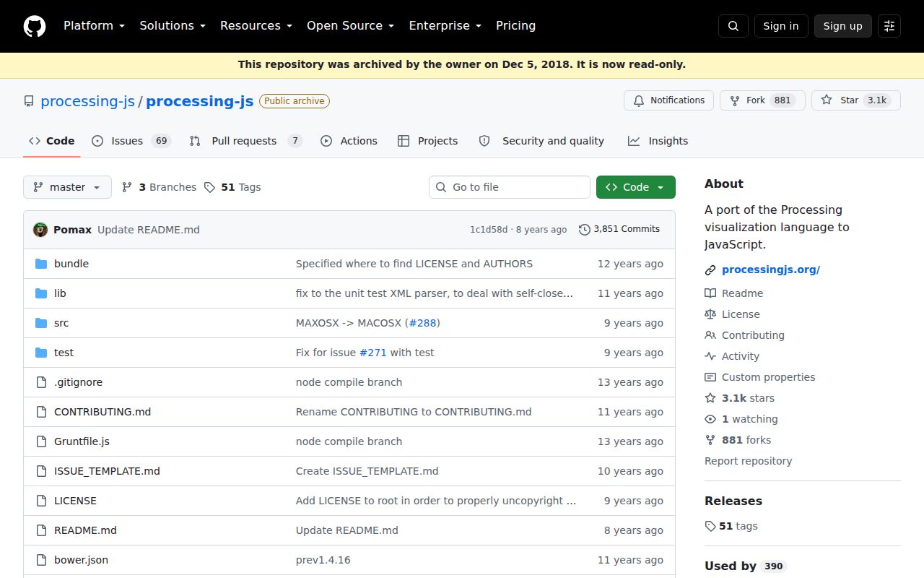Click the Sign up button
The image size is (924, 578).
pyautogui.click(x=843, y=26)
